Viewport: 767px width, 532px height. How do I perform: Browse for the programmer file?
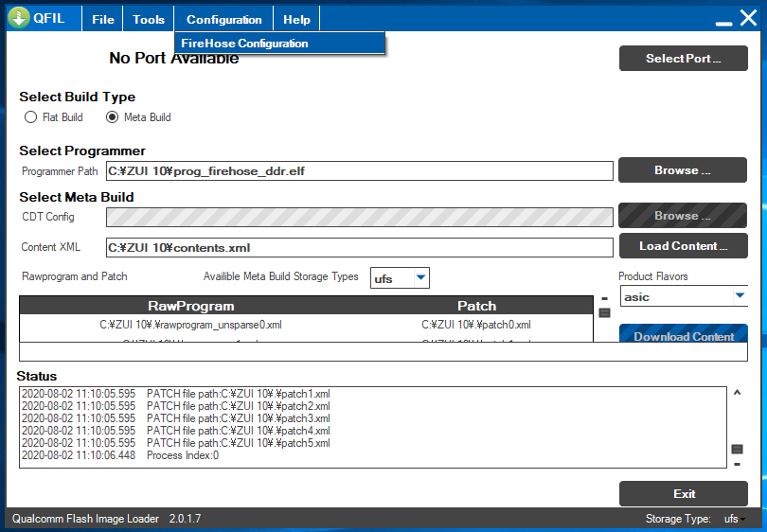coord(683,170)
